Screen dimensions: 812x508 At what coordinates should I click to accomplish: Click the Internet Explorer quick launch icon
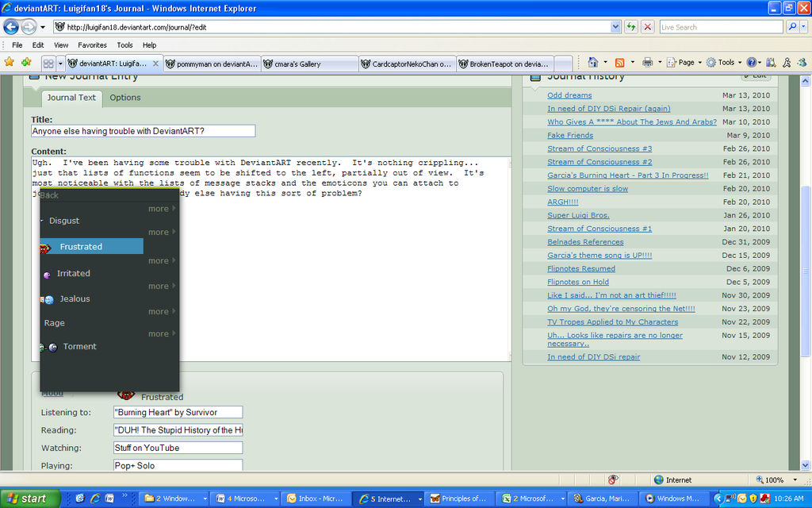(95, 498)
